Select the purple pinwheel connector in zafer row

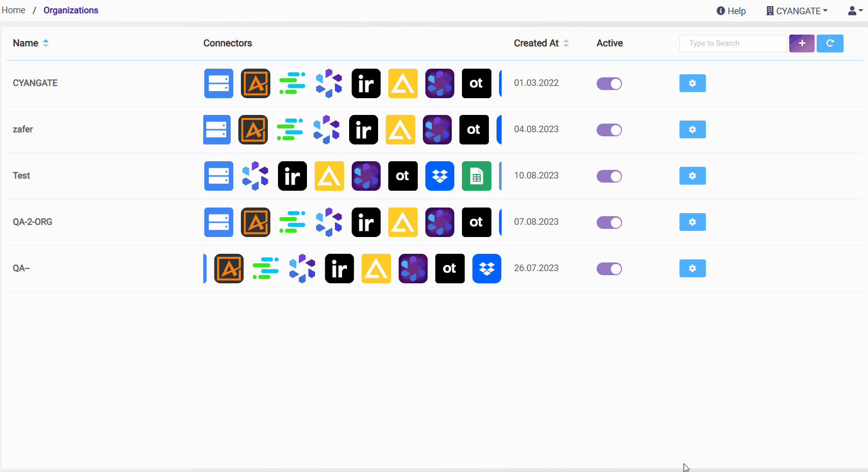tap(437, 130)
